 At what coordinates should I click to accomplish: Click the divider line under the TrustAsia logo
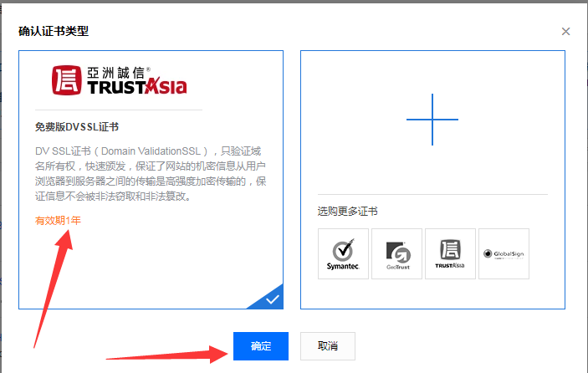click(118, 110)
